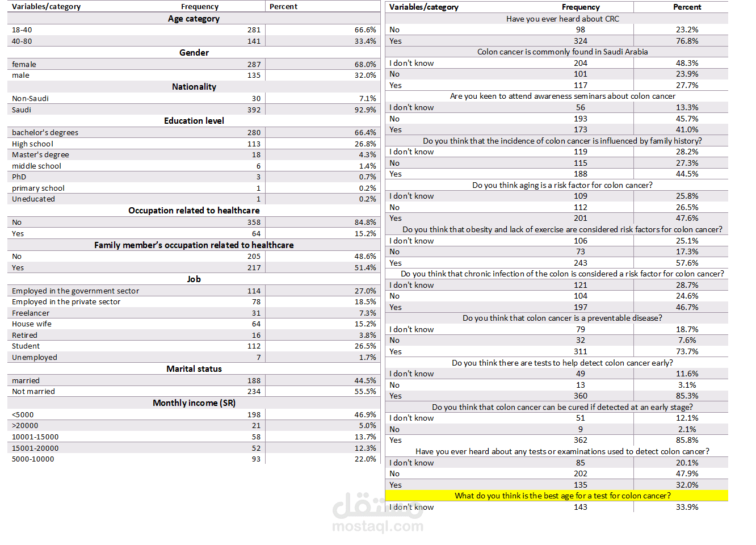Click the "bachelor's degrees" row label
The image size is (756, 545).
click(x=45, y=133)
